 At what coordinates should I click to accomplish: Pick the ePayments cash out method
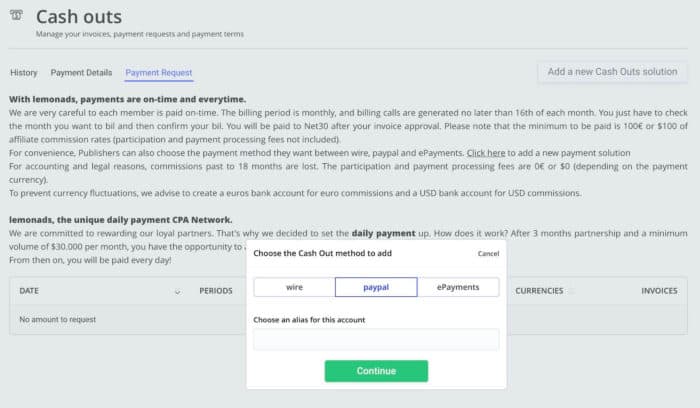click(x=458, y=287)
